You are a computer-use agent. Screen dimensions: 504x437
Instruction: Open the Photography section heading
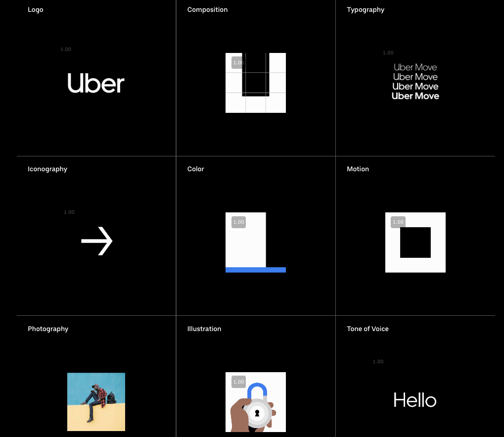click(48, 329)
